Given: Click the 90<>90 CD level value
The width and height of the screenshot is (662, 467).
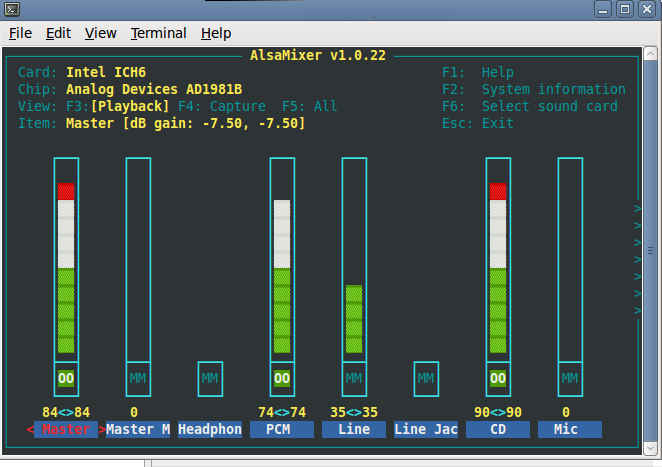Looking at the screenshot, I should point(498,412).
